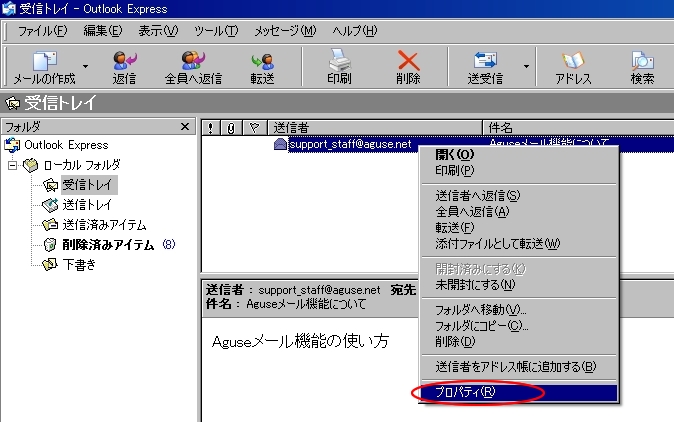Select the 受信トレイ folder in the tree
Viewport: 674px width, 422px height.
pos(87,185)
